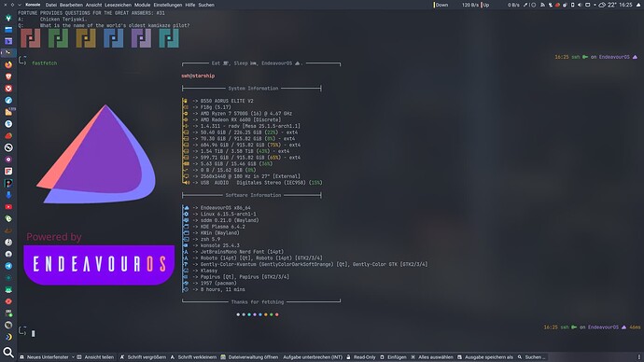This screenshot has width=644, height=362.
Task: Launch Telegram from the left dock
Action: pos(8,266)
